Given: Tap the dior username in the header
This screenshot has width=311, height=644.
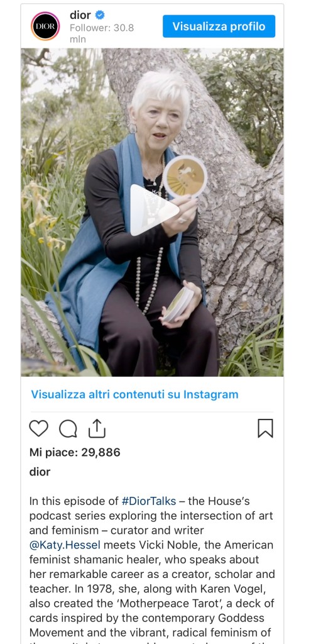Looking at the screenshot, I should point(80,15).
